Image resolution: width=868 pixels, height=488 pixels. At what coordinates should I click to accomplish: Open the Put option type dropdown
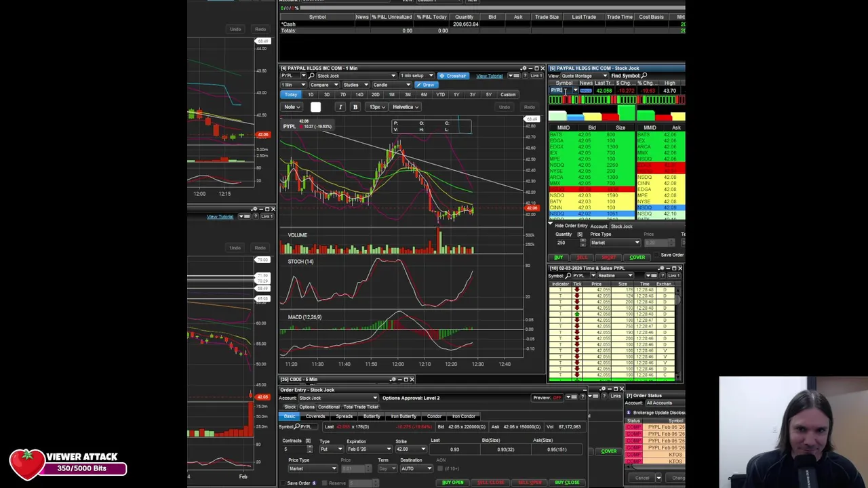(x=332, y=449)
